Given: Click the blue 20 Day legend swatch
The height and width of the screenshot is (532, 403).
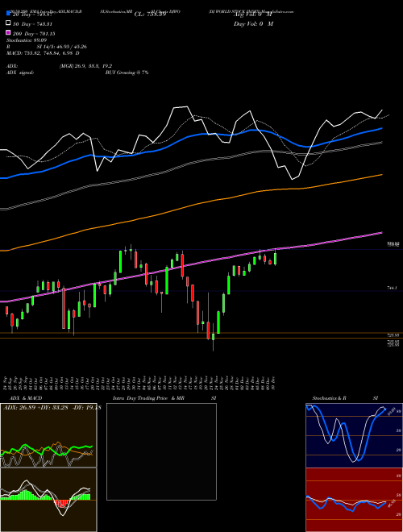Looking at the screenshot, I should 8,14.
